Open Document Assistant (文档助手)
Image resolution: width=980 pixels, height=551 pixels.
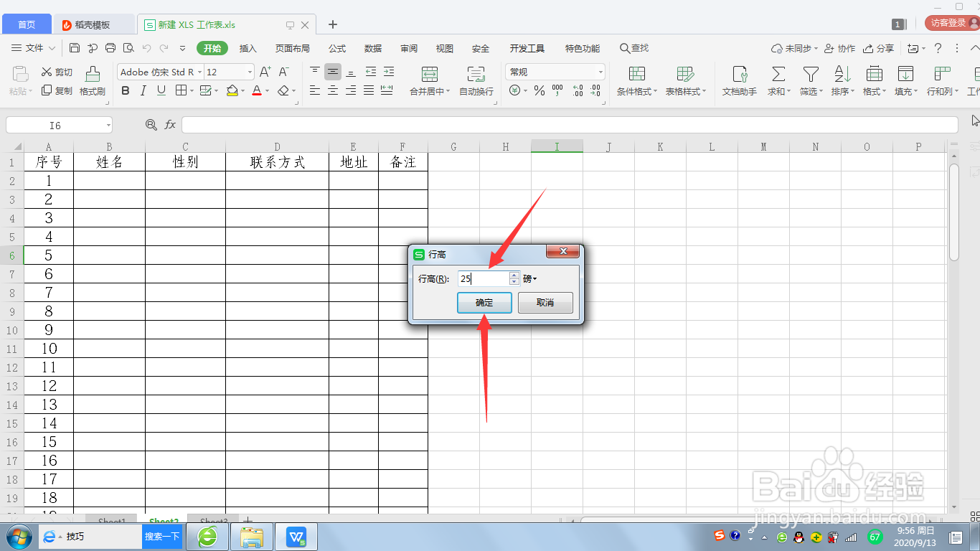(740, 80)
